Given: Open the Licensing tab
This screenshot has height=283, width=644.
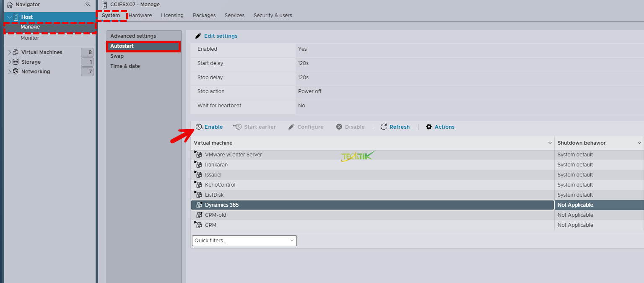Looking at the screenshot, I should [172, 16].
